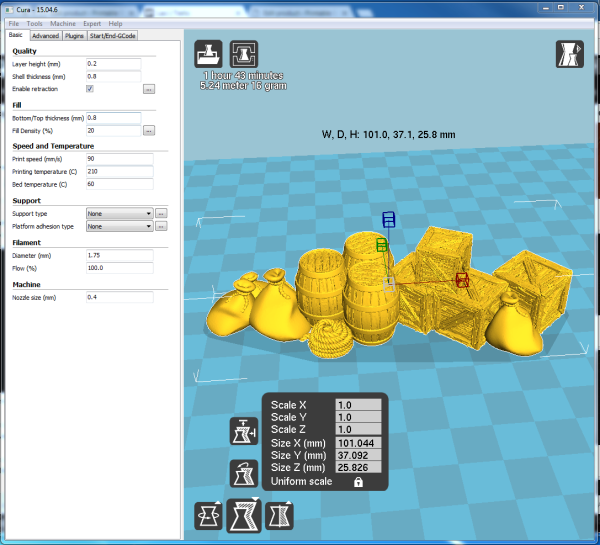Select the Rotate tool
This screenshot has width=600, height=545.
click(x=208, y=516)
